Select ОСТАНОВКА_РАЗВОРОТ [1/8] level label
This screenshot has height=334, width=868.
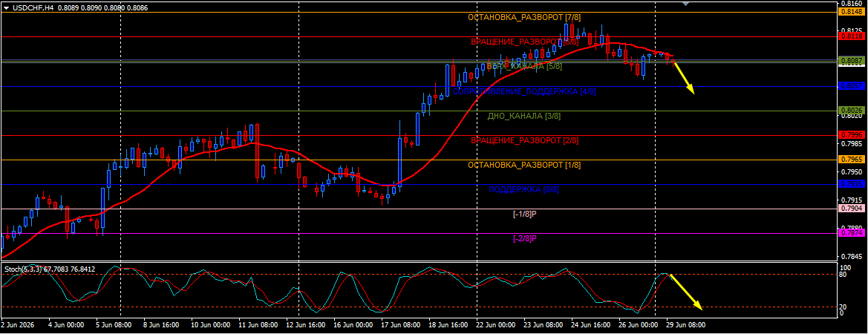coord(524,165)
